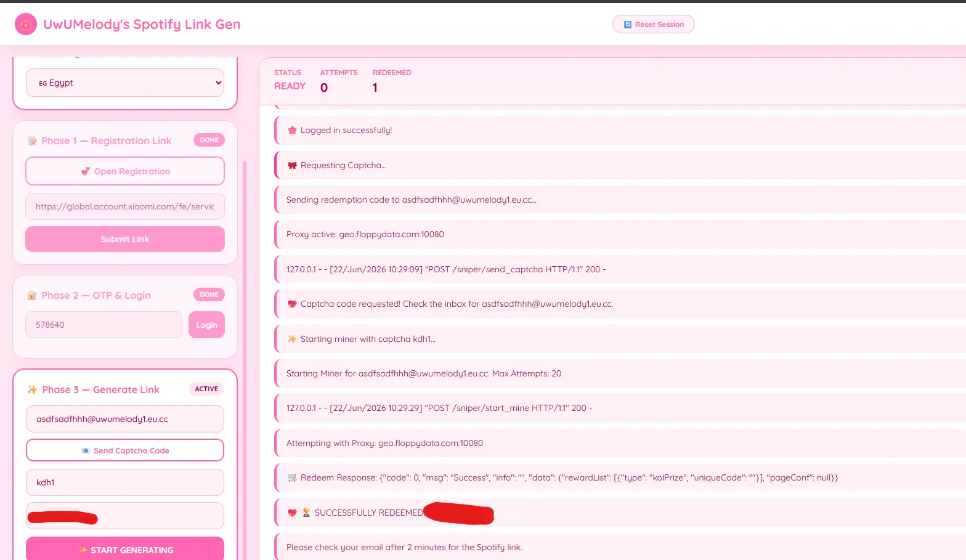This screenshot has width=966, height=560.
Task: Click the heart icon beside Captcha code requested
Action: pos(293,304)
